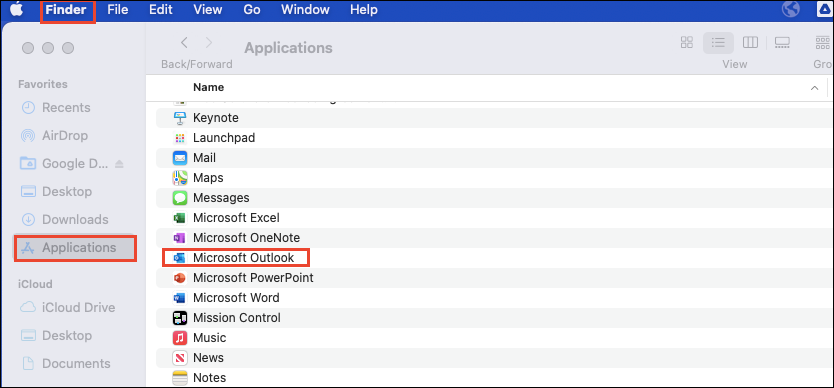
Task: Open the Window menu
Action: (x=305, y=10)
